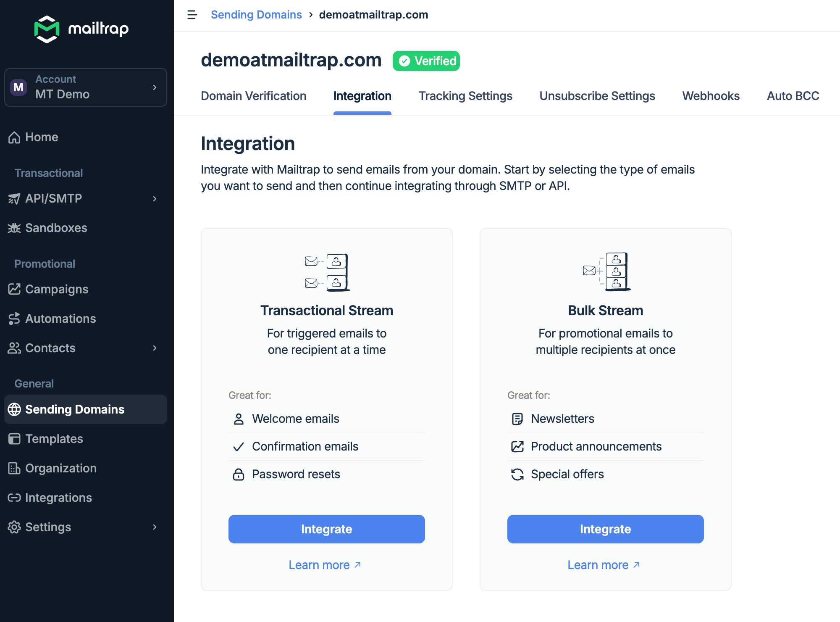Toggle the sidebar hamburger menu
840x622 pixels.
[x=192, y=15]
